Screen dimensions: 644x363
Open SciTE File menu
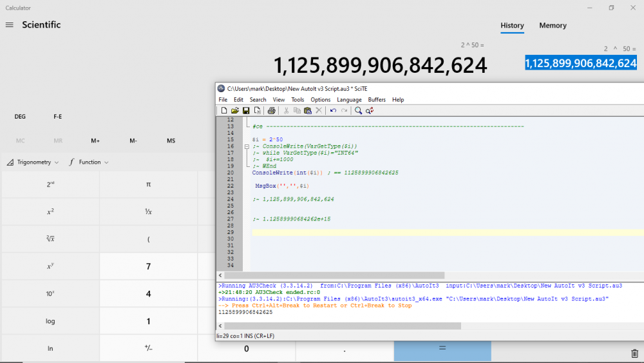click(x=223, y=100)
